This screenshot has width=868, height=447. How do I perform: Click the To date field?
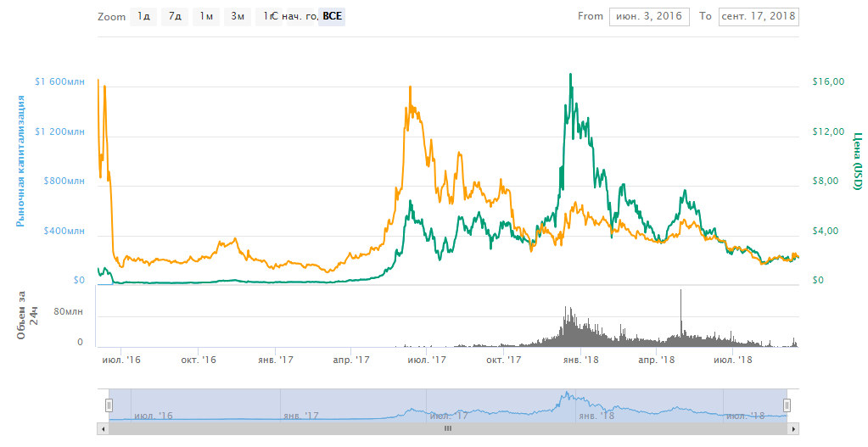(x=759, y=17)
